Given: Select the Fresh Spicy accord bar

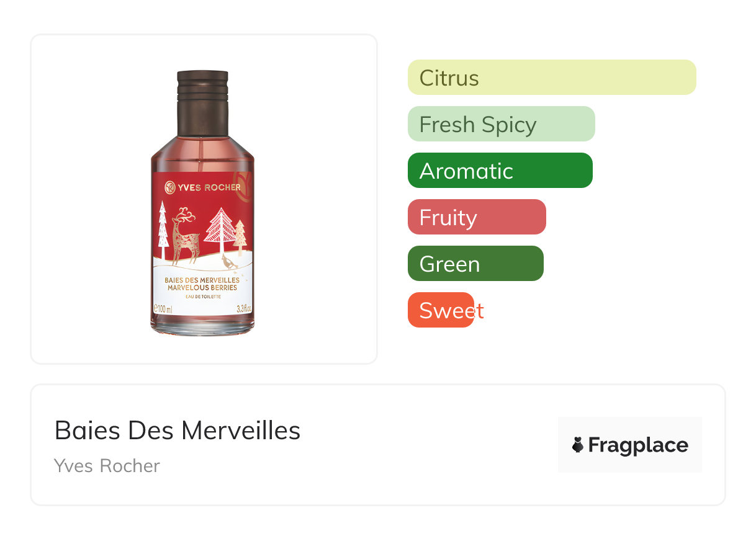Looking at the screenshot, I should pos(501,124).
